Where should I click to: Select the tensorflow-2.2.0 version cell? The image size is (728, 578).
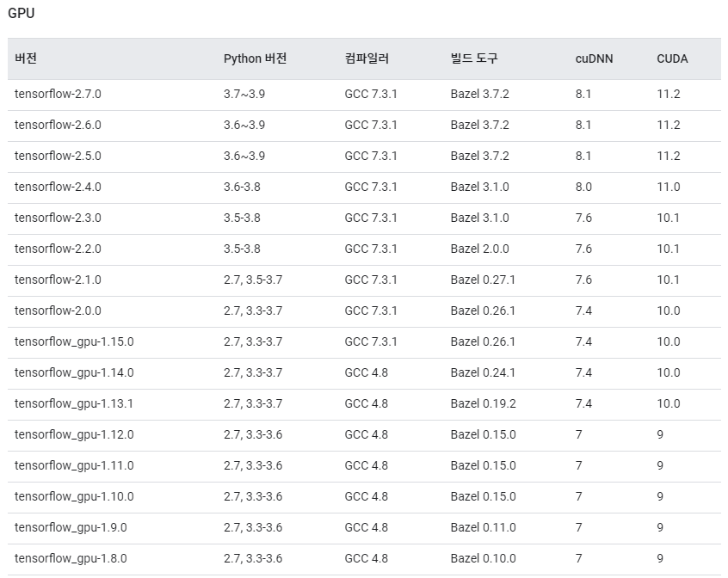(x=58, y=249)
